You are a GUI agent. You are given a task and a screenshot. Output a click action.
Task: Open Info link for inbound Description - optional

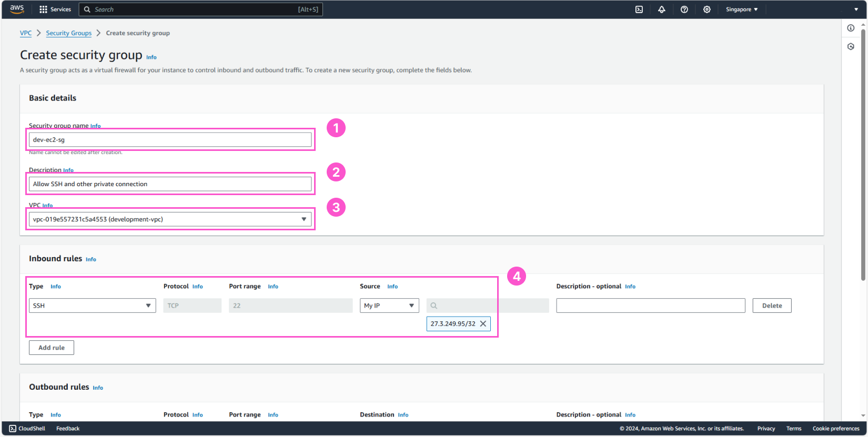tap(630, 287)
